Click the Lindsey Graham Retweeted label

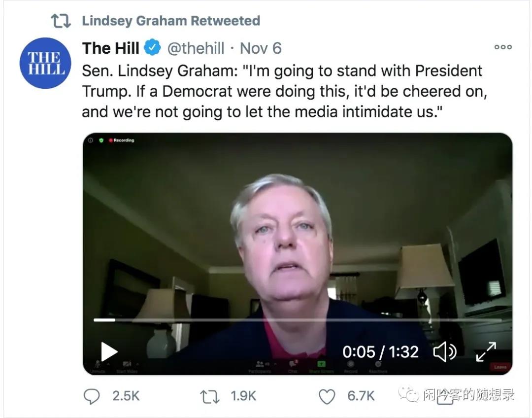click(x=170, y=21)
